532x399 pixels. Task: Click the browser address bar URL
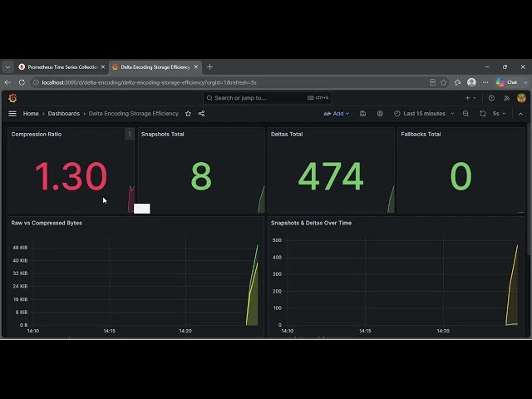pos(149,82)
